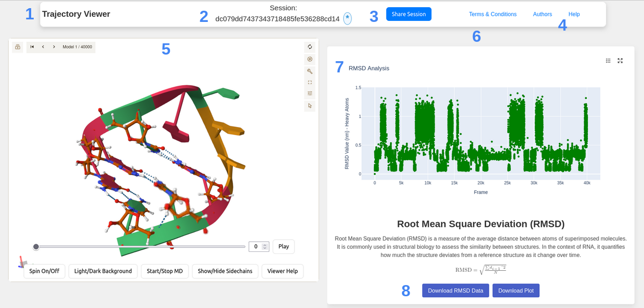Open the Help menu item
The image size is (644, 308).
point(574,14)
